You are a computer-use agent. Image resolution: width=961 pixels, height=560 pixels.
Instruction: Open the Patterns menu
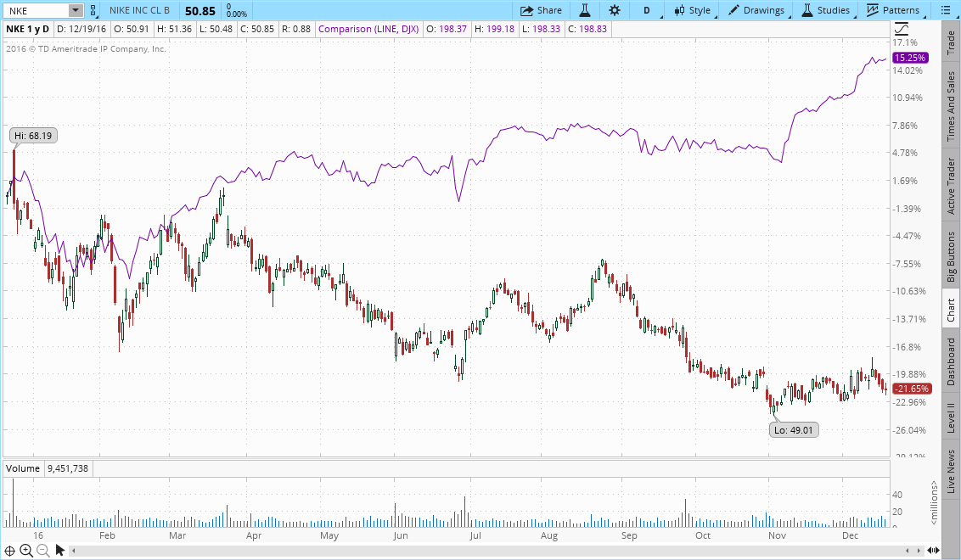tap(894, 10)
